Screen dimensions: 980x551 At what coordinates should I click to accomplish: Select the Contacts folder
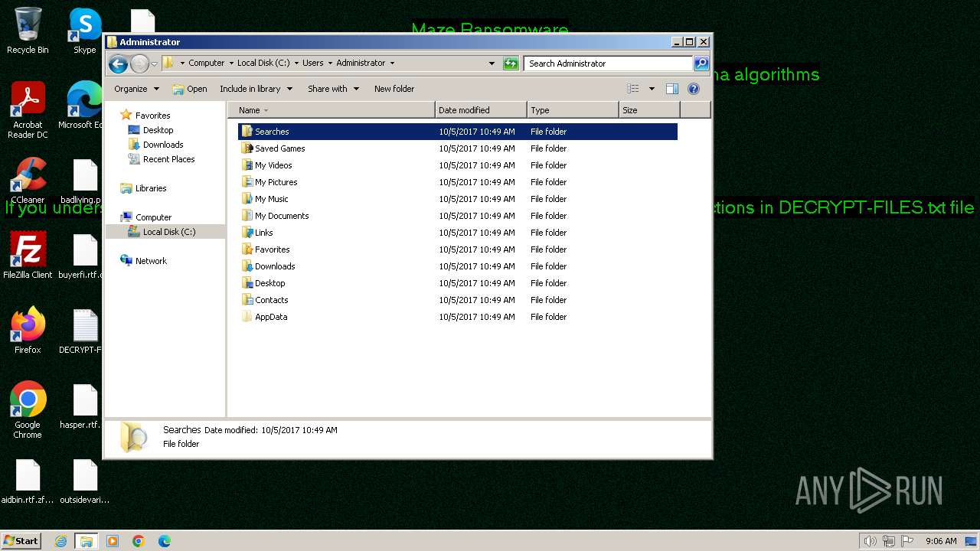point(265,300)
